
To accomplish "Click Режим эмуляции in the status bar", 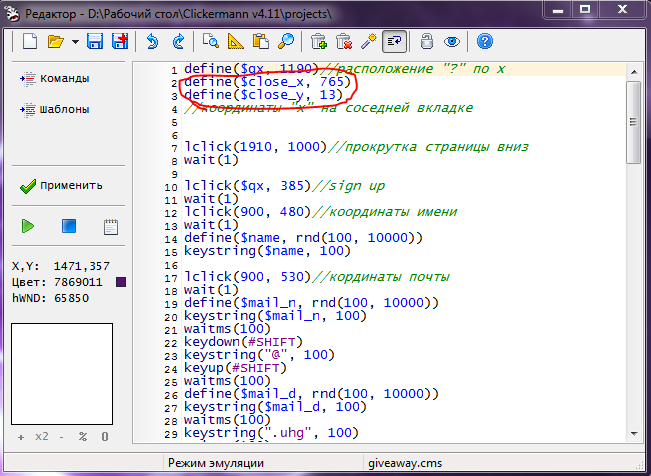I will pos(216,463).
